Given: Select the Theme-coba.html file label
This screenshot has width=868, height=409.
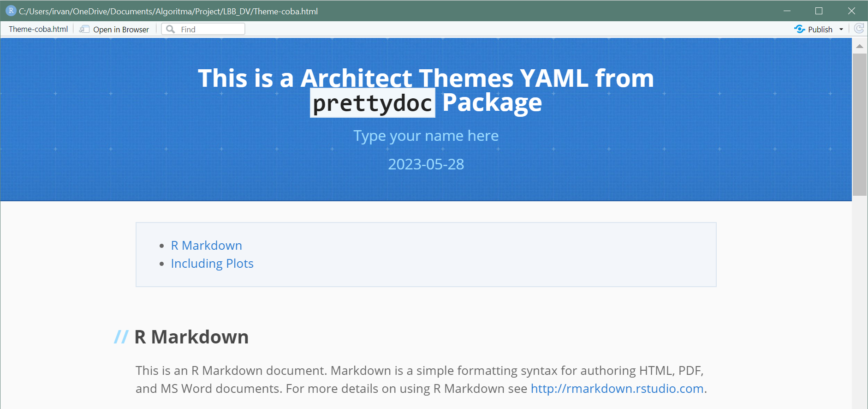Looking at the screenshot, I should pyautogui.click(x=38, y=29).
